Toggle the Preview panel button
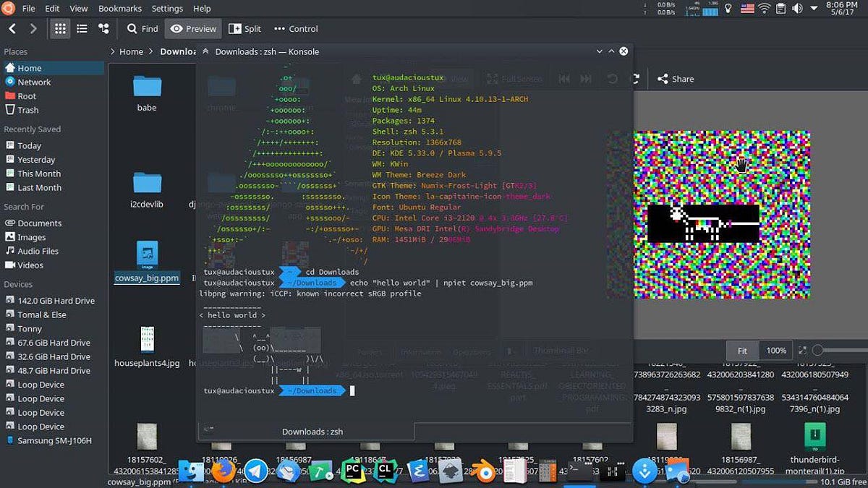The height and width of the screenshot is (488, 868). (193, 29)
